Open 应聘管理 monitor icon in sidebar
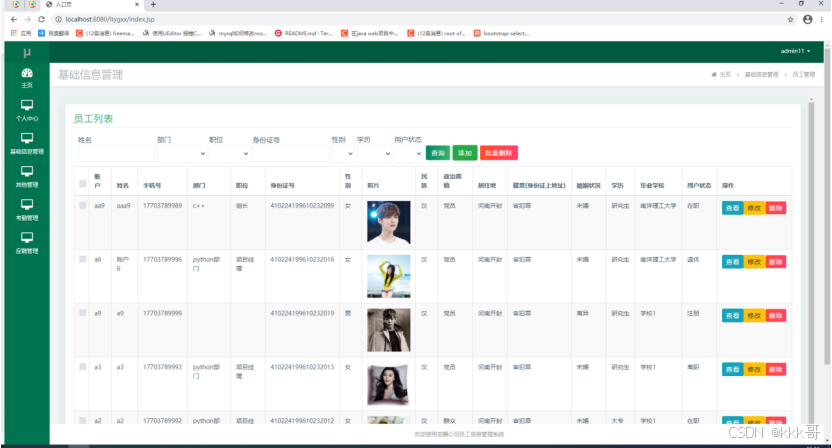832x448 pixels. tap(27, 237)
